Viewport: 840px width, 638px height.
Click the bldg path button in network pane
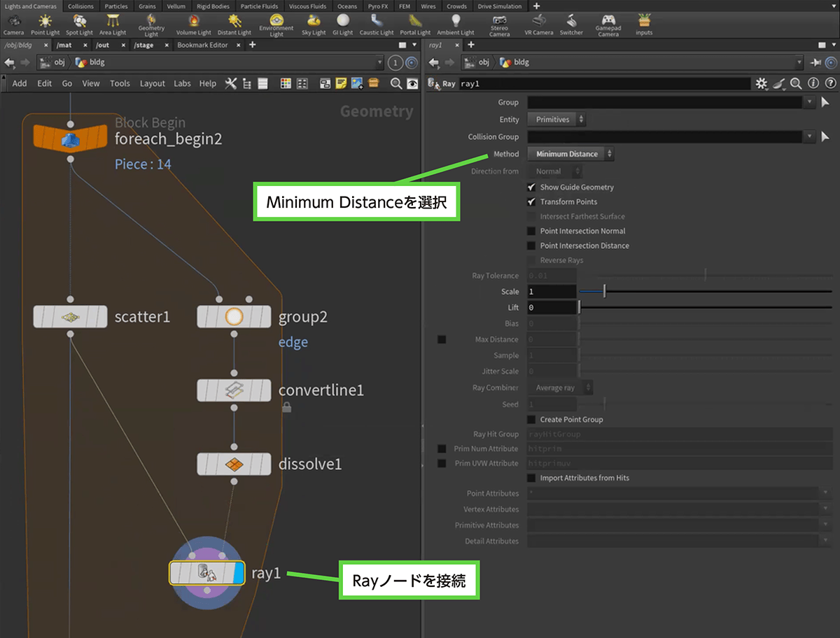pos(97,62)
